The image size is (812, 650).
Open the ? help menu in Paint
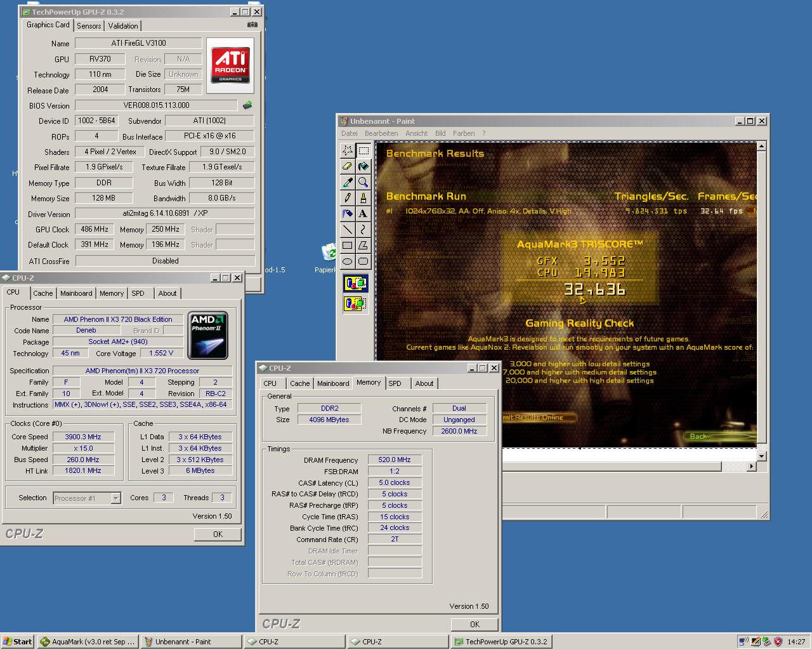point(483,133)
